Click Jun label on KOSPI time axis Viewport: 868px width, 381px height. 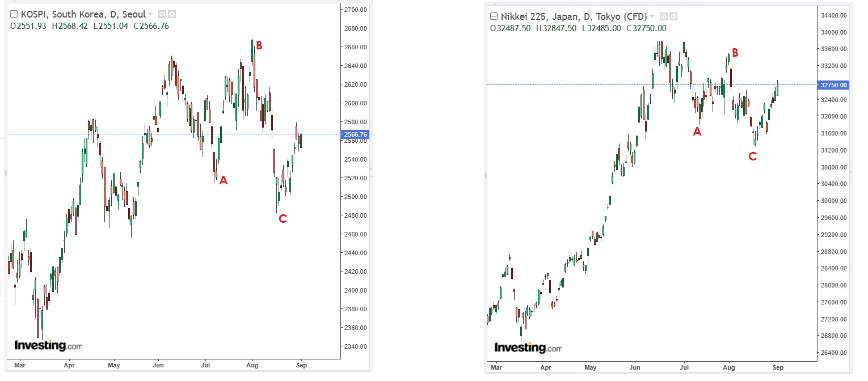(x=158, y=366)
